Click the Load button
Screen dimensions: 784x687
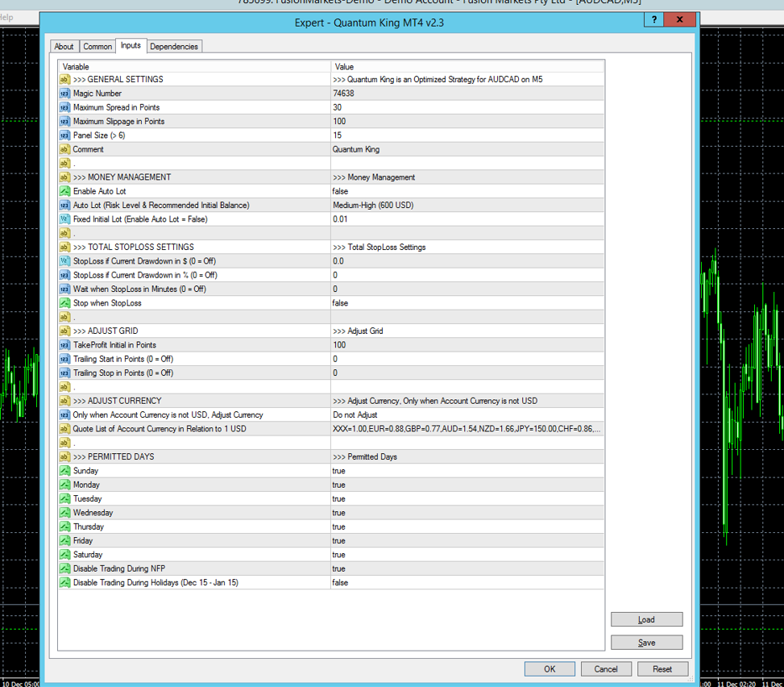[x=646, y=619]
